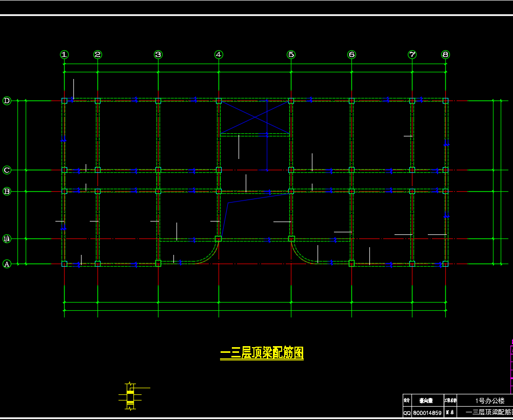This screenshot has height=420, width=513.
Task: Select grid axis bubble 5
Action: click(x=291, y=54)
